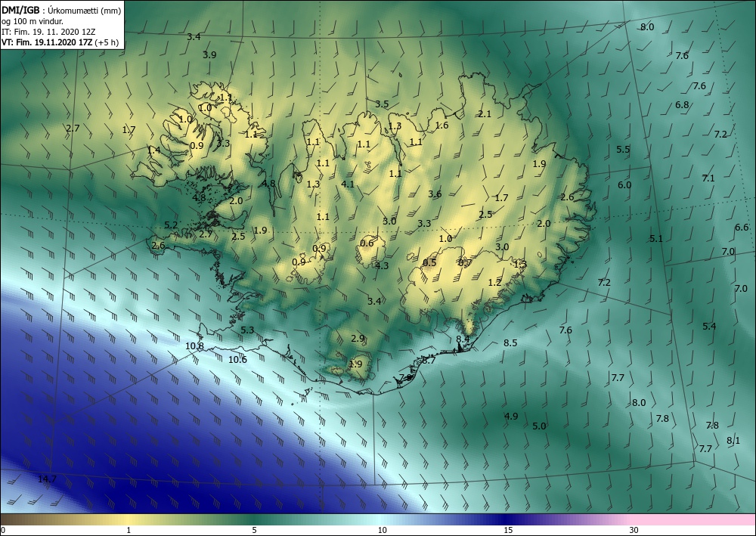Screen dimensions: 756x536
Task: Click the 'og 100 m vindur.' legend line
Action: tap(33, 21)
